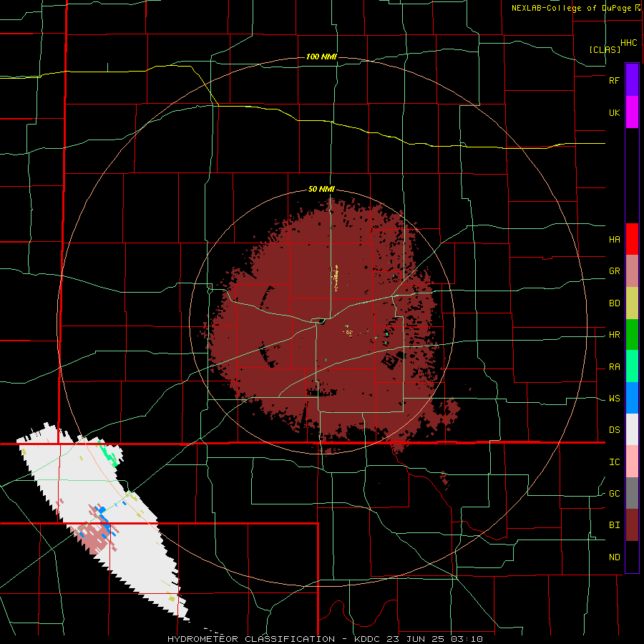Click the 'RA' legend label
This screenshot has height=644, width=644.
tap(614, 367)
